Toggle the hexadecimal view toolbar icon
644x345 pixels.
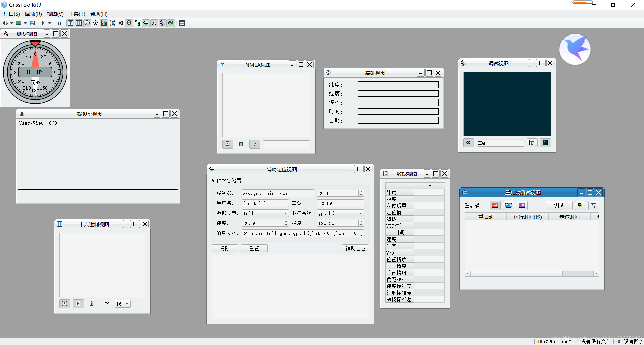(79, 23)
